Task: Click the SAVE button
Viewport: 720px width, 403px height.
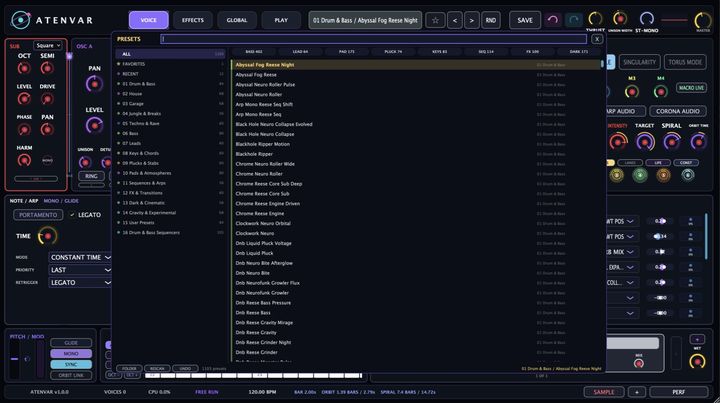Action: click(525, 20)
